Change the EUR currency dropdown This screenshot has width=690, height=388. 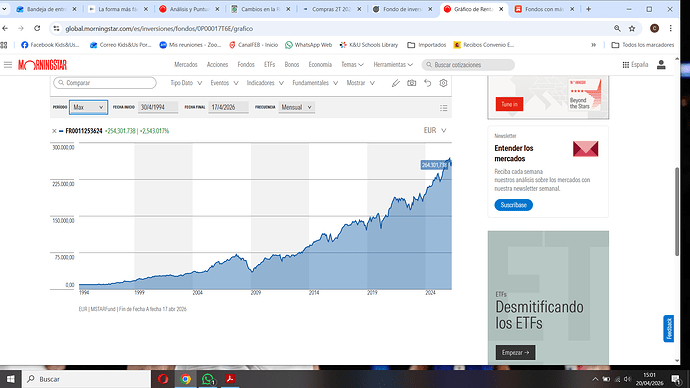pos(435,130)
